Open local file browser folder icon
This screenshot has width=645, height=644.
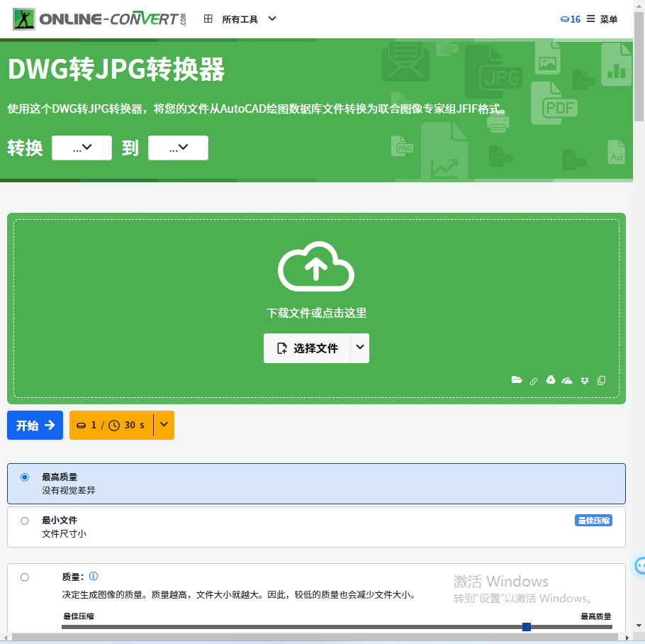click(x=517, y=380)
